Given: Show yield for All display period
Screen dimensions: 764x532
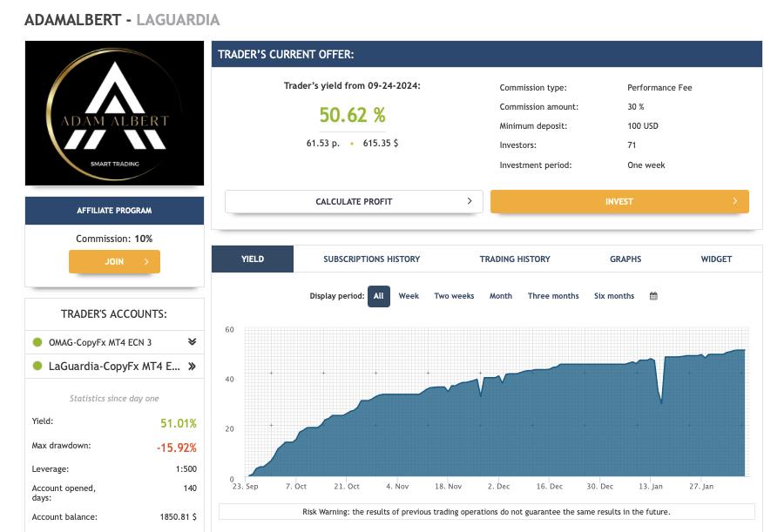Looking at the screenshot, I should (x=379, y=296).
